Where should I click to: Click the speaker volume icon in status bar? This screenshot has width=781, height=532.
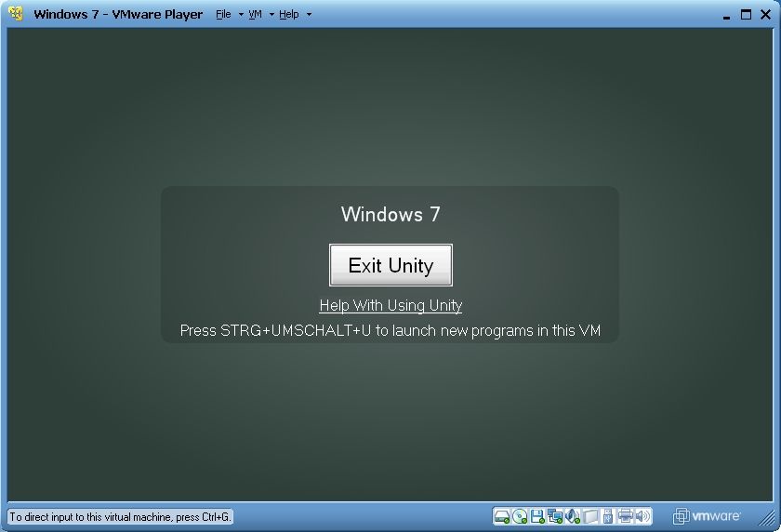click(x=643, y=516)
